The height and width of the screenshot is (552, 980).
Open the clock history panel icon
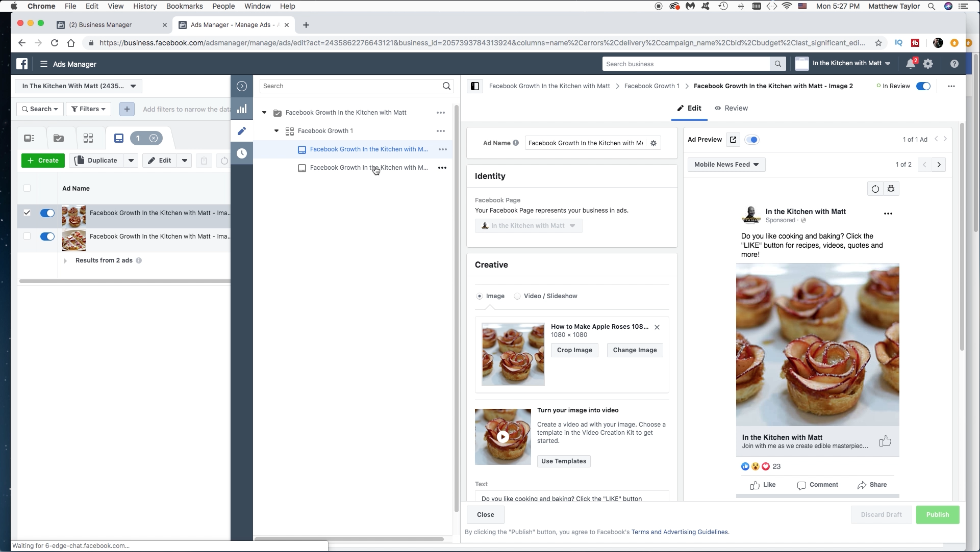(x=242, y=153)
